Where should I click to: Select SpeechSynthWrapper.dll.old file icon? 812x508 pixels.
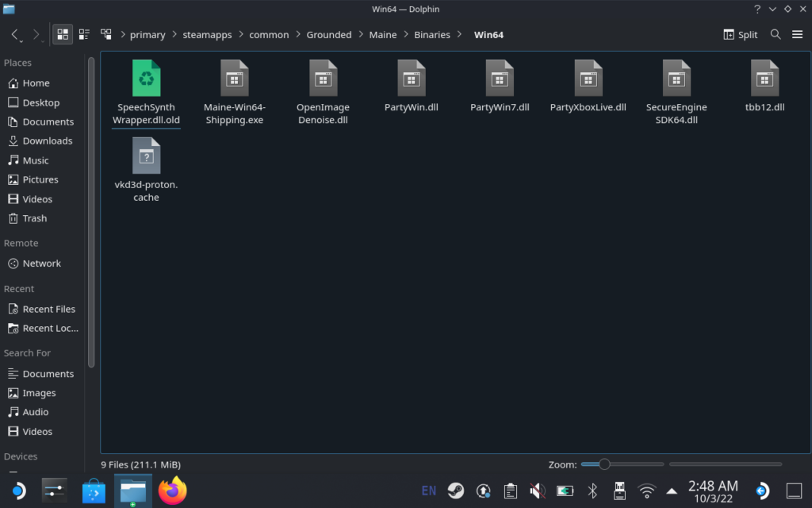[x=146, y=79]
